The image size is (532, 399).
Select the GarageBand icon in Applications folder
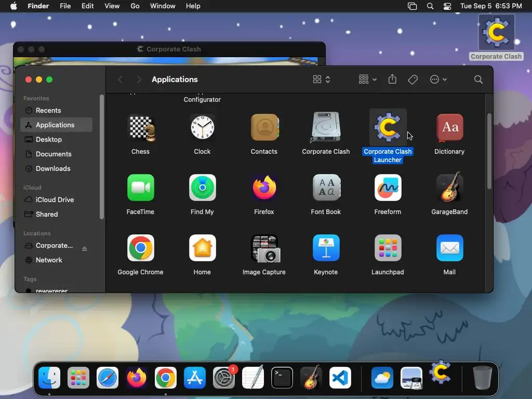click(x=449, y=187)
